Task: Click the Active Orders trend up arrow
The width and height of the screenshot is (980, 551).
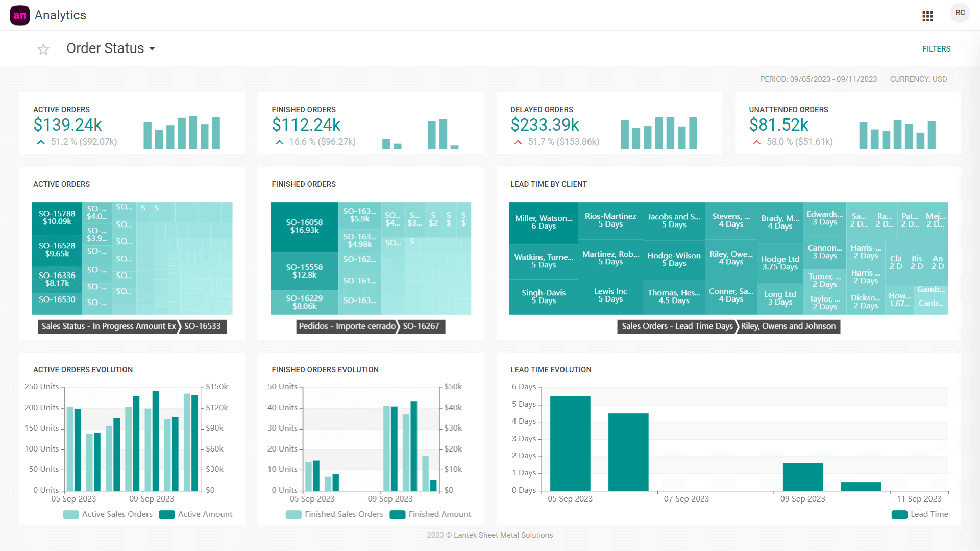Action: [x=41, y=142]
